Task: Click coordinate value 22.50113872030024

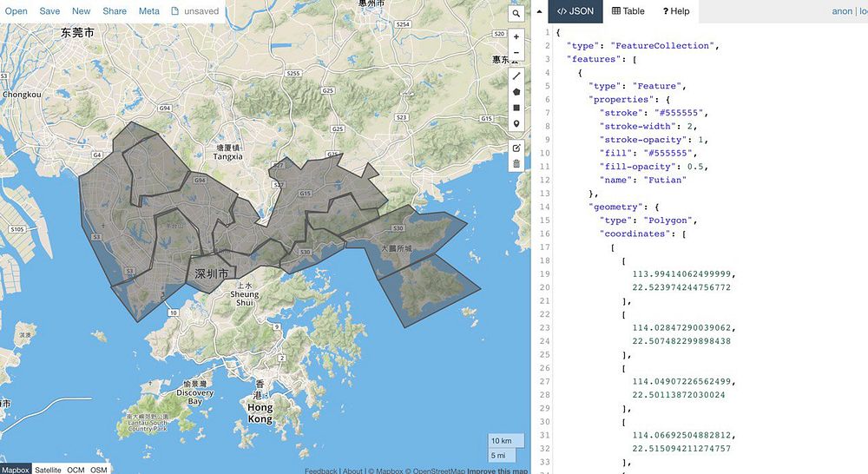Action: click(x=679, y=395)
